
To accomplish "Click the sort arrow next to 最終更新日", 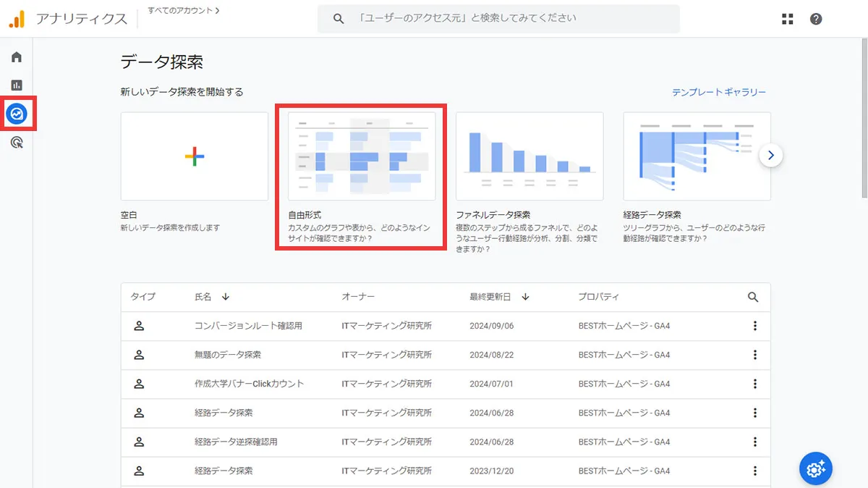I will [x=526, y=297].
